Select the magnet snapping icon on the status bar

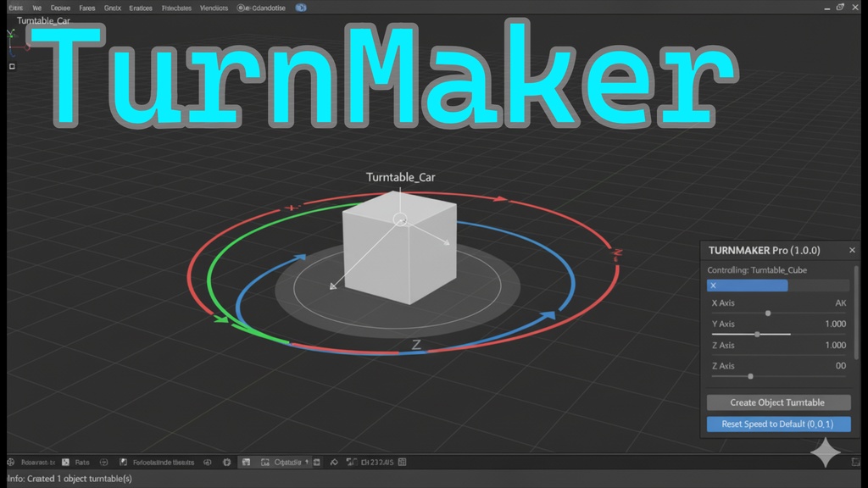point(335,462)
